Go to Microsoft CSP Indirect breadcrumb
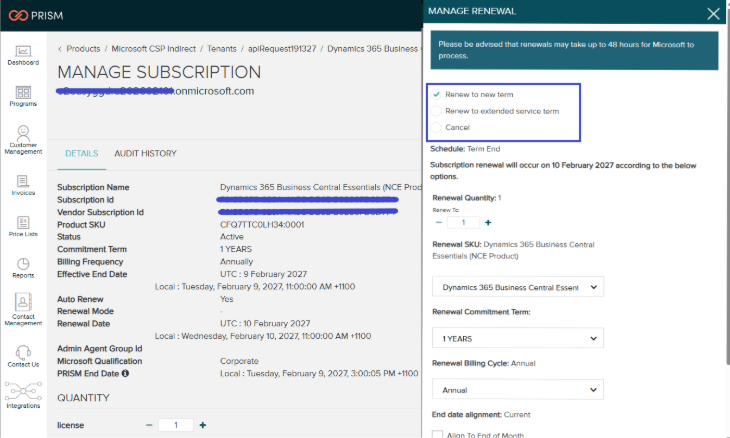This screenshot has width=730, height=438. point(154,49)
